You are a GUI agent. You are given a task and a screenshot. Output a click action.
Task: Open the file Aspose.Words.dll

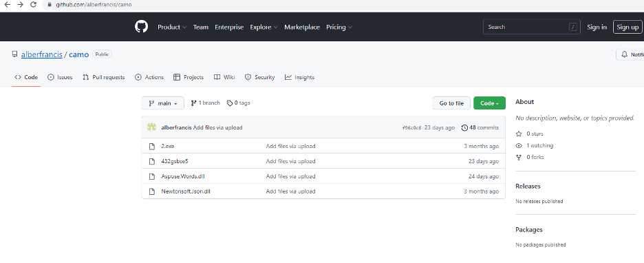pyautogui.click(x=183, y=176)
